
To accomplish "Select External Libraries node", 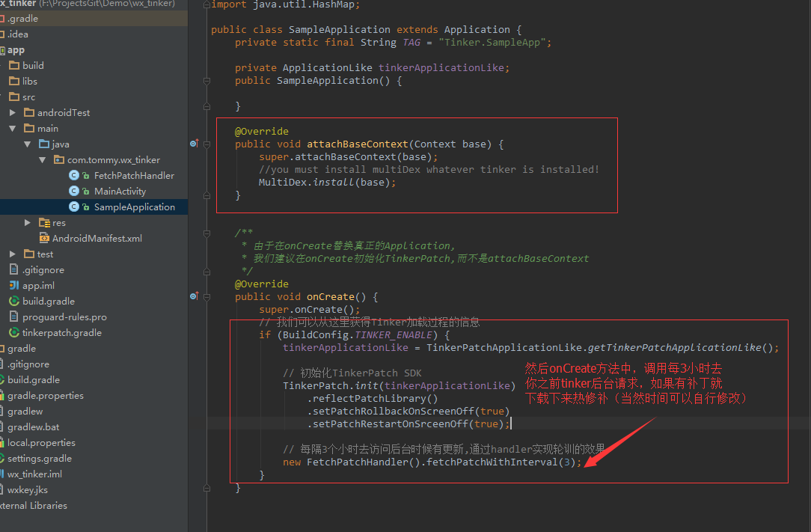I will (33, 506).
